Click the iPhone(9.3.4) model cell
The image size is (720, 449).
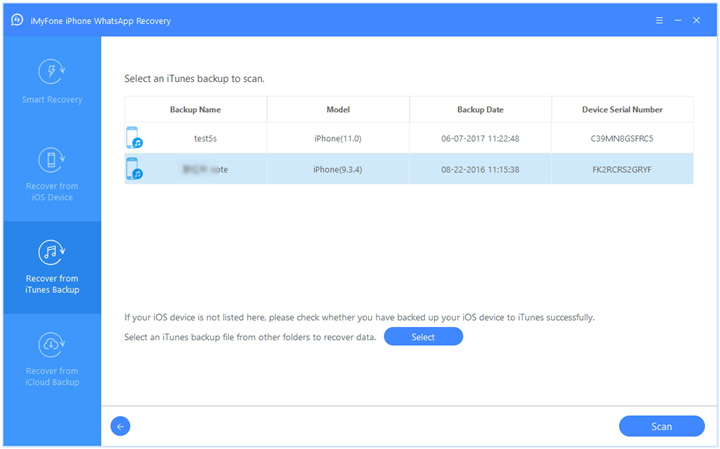[338, 169]
